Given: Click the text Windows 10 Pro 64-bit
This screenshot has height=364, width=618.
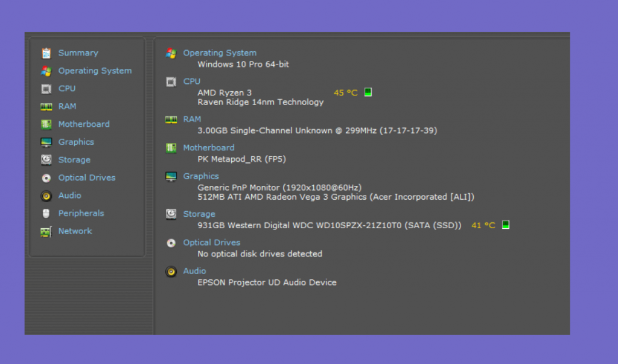Looking at the screenshot, I should [243, 64].
